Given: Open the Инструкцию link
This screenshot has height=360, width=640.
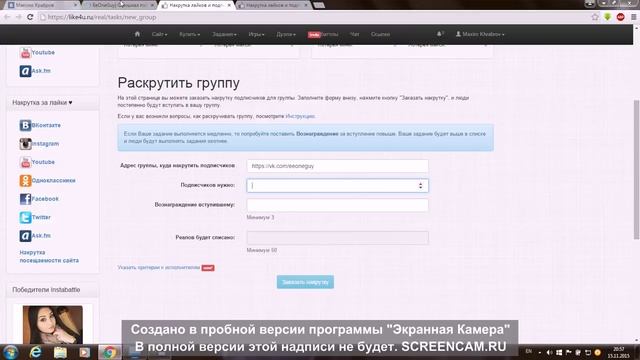Looking at the screenshot, I should point(300,116).
